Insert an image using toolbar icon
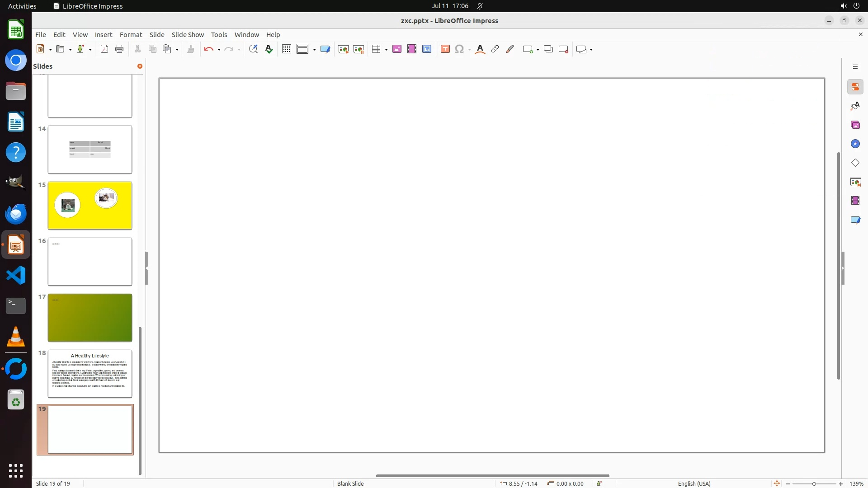868x488 pixels. point(397,49)
